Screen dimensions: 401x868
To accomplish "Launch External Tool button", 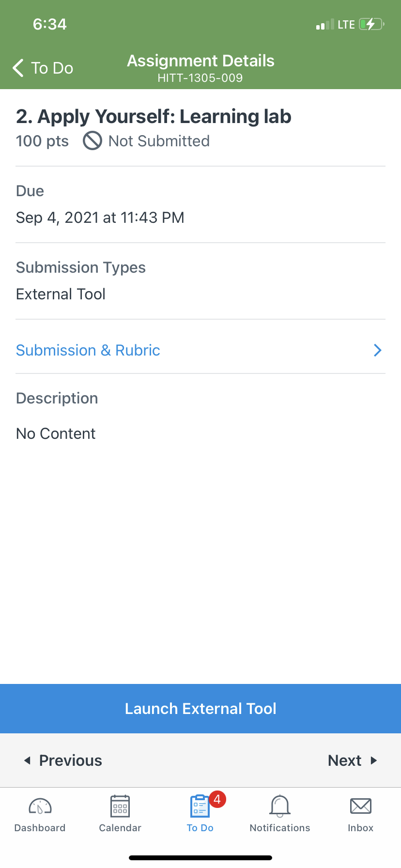I will 200,709.
